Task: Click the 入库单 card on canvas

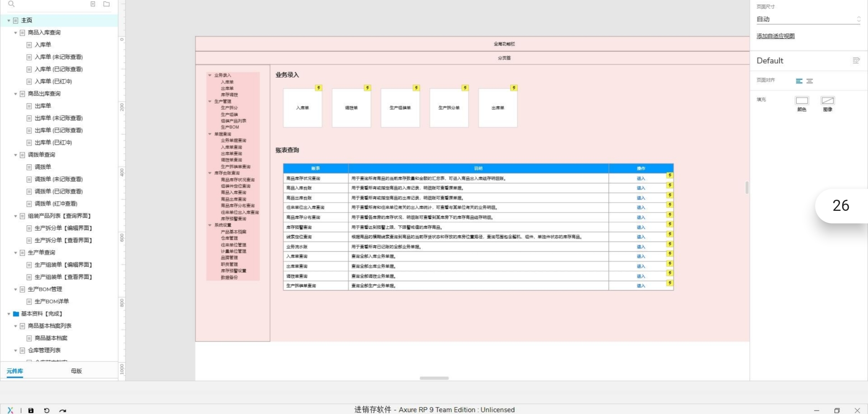Action: [302, 108]
